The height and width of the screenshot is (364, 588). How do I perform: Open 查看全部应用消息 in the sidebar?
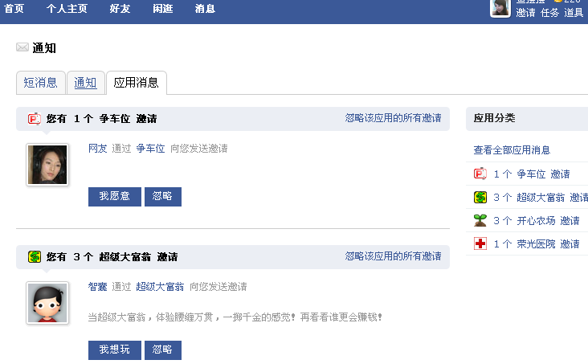pos(512,150)
